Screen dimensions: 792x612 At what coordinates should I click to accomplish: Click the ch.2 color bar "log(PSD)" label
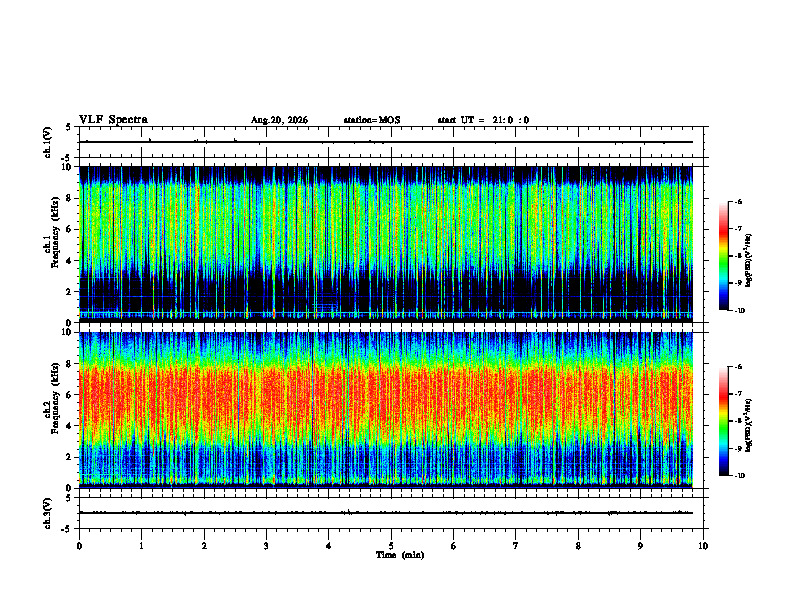(749, 425)
